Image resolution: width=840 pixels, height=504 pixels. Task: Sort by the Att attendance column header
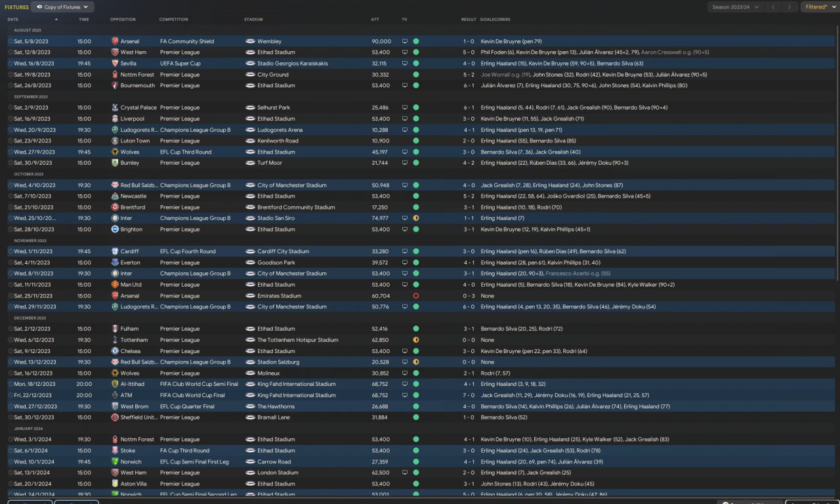pos(375,20)
